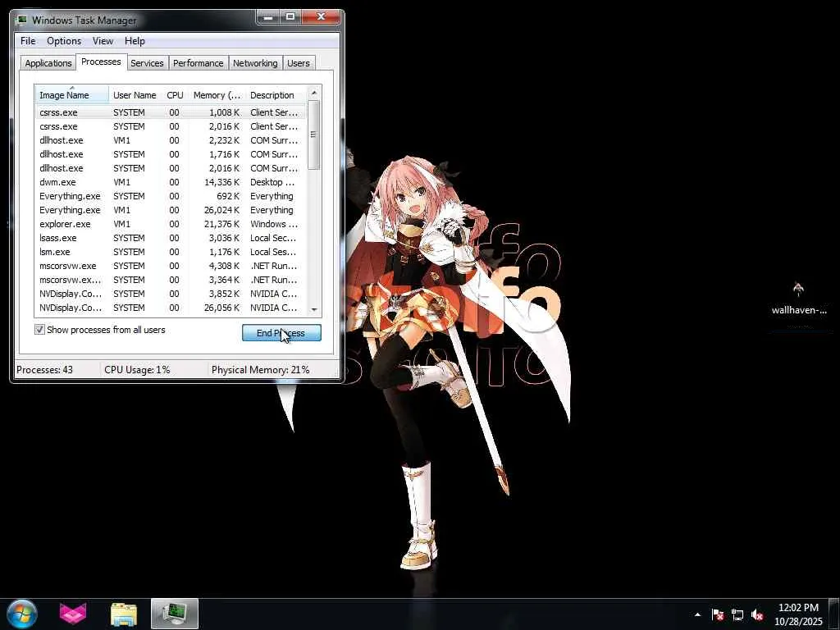The width and height of the screenshot is (840, 630).
Task: Click the process list scroll up arrow
Action: (314, 93)
